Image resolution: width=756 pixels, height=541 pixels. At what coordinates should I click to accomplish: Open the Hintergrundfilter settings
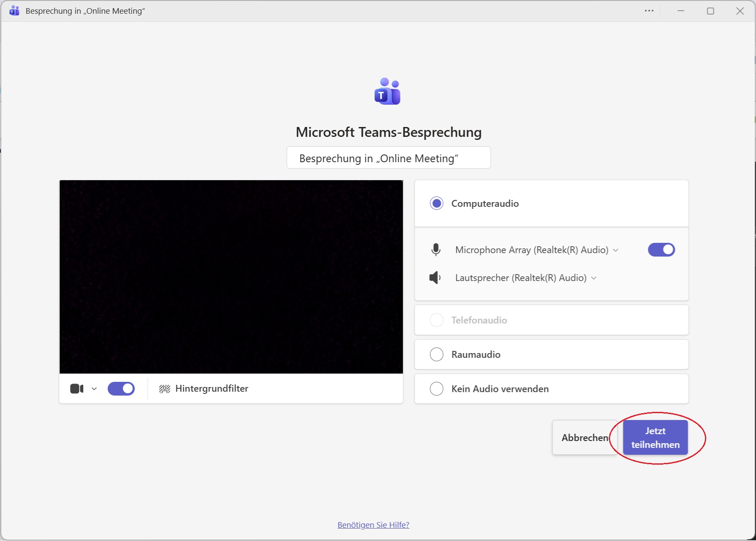pos(203,389)
